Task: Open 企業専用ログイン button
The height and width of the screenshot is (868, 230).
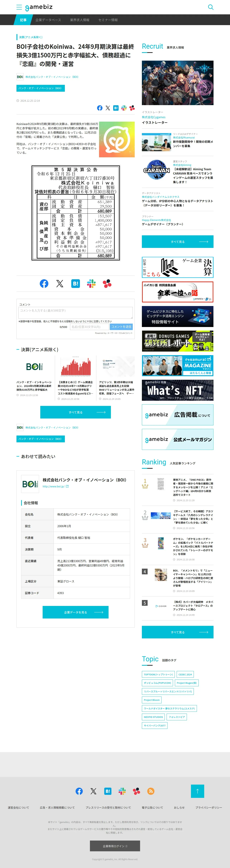Action: [x=115, y=846]
